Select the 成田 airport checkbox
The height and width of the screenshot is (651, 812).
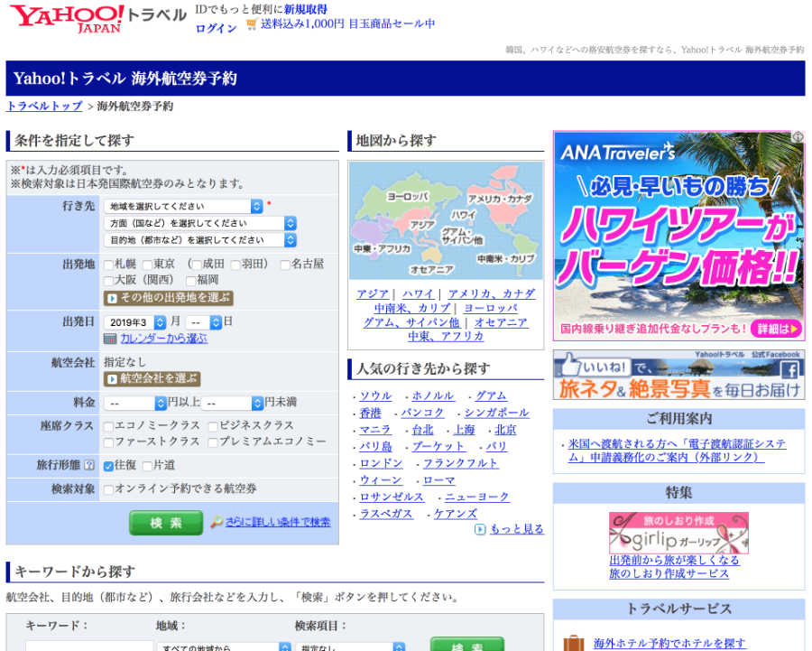pyautogui.click(x=197, y=265)
